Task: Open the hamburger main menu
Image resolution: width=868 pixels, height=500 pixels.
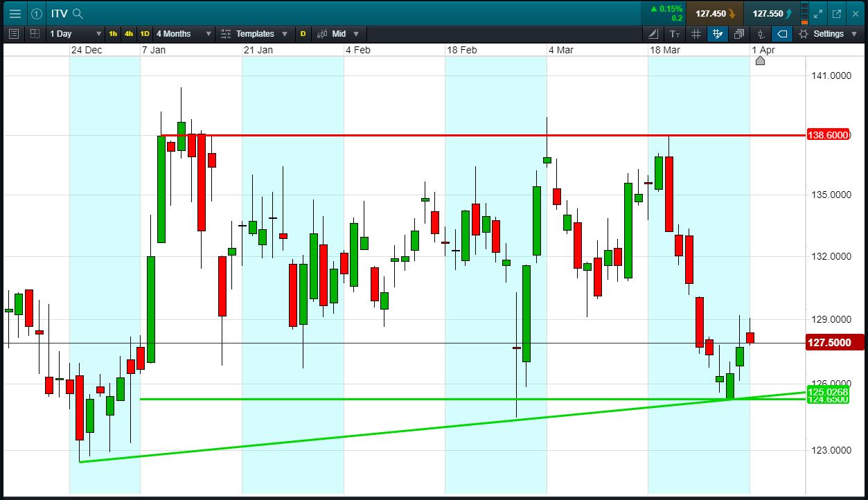Action: coord(15,13)
